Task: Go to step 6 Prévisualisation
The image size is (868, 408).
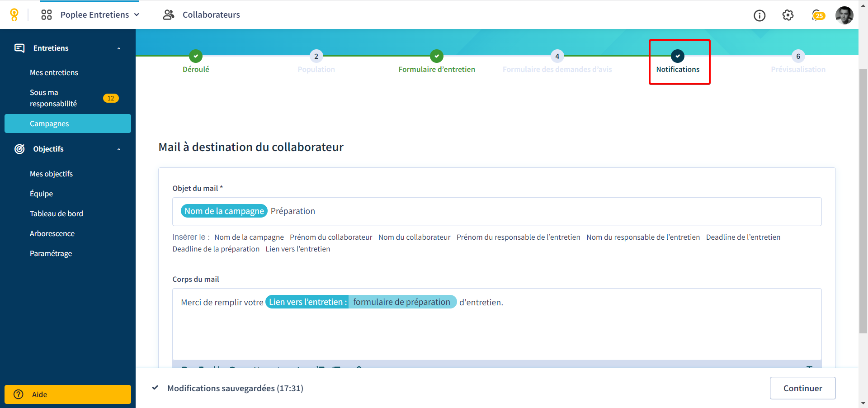Action: click(x=798, y=62)
